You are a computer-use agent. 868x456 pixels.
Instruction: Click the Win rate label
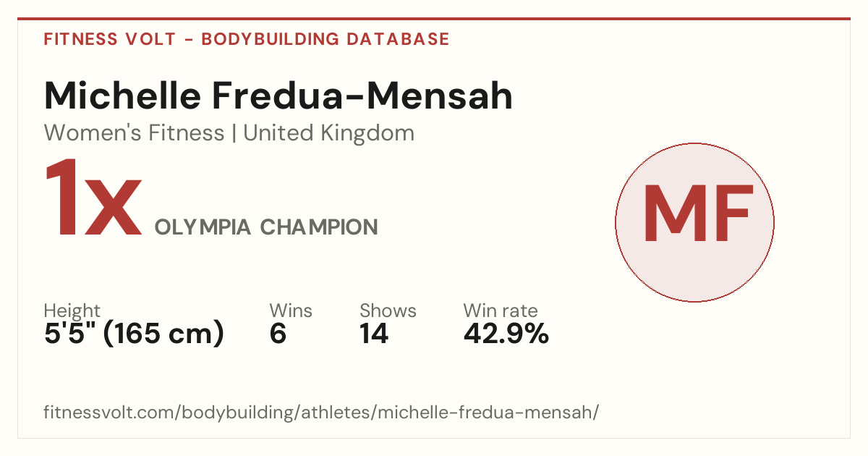tap(501, 311)
